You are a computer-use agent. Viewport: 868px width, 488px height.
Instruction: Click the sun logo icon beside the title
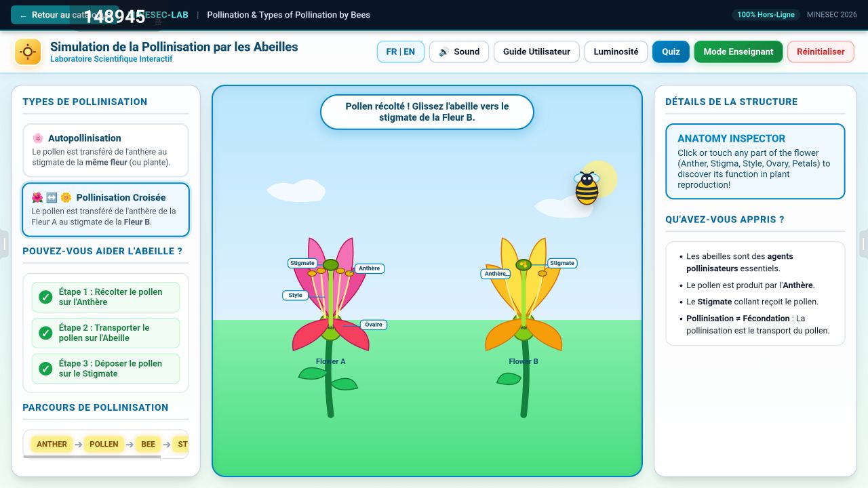pos(28,52)
